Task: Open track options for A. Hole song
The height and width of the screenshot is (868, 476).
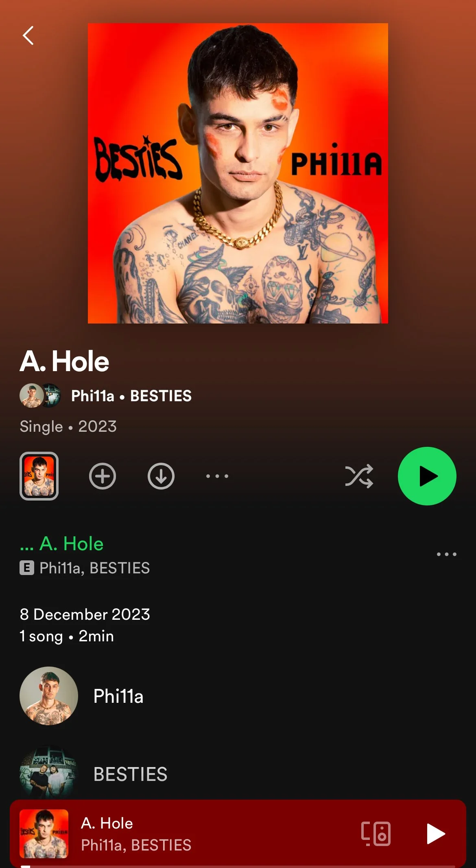Action: pyautogui.click(x=447, y=554)
